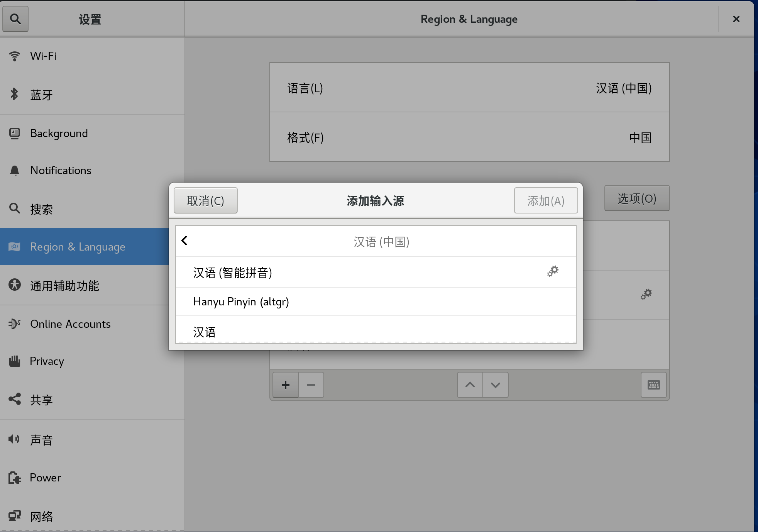Select the Wi-Fi icon in sidebar

[15, 56]
